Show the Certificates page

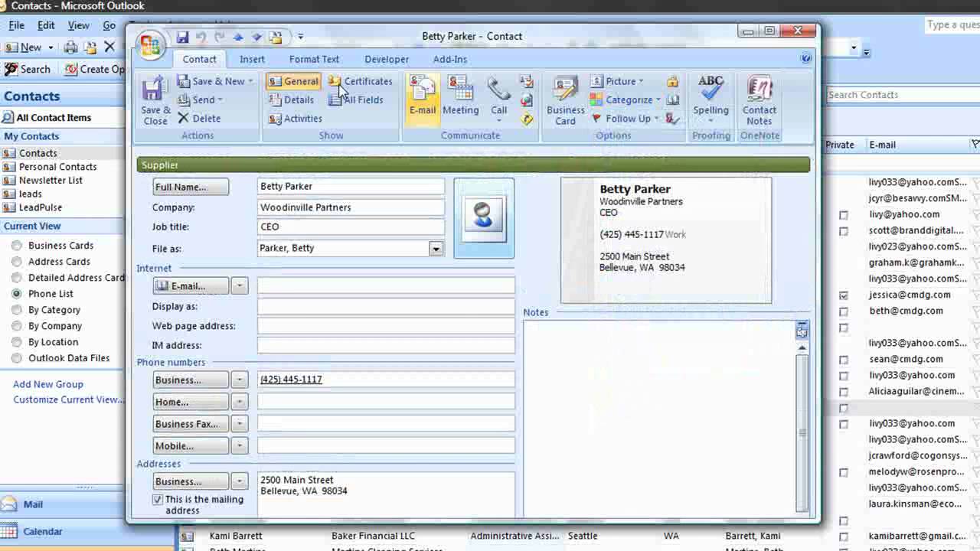[361, 81]
